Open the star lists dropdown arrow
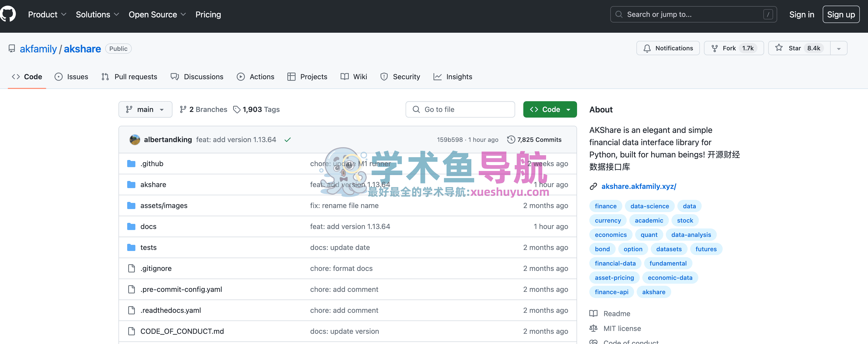 point(838,49)
